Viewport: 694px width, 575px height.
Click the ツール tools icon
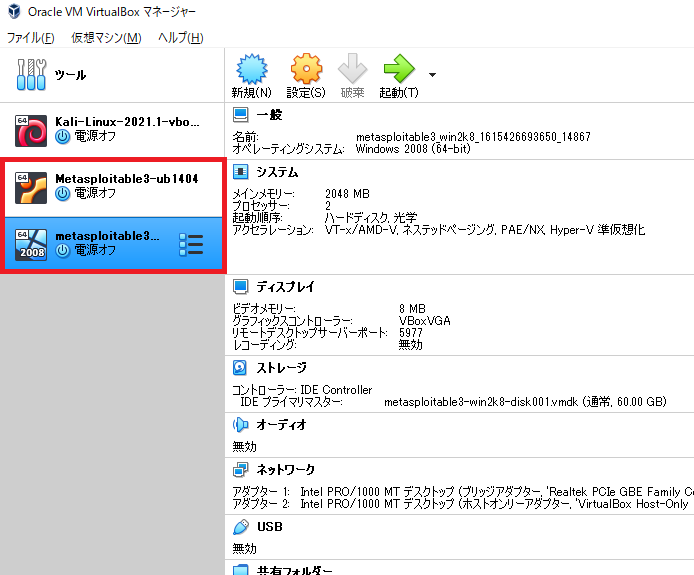click(31, 75)
